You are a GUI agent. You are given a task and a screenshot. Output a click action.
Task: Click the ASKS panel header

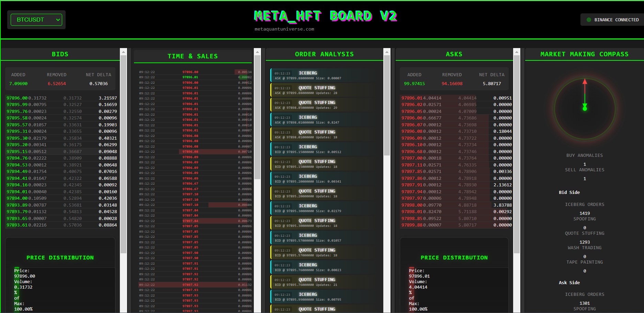pos(454,54)
